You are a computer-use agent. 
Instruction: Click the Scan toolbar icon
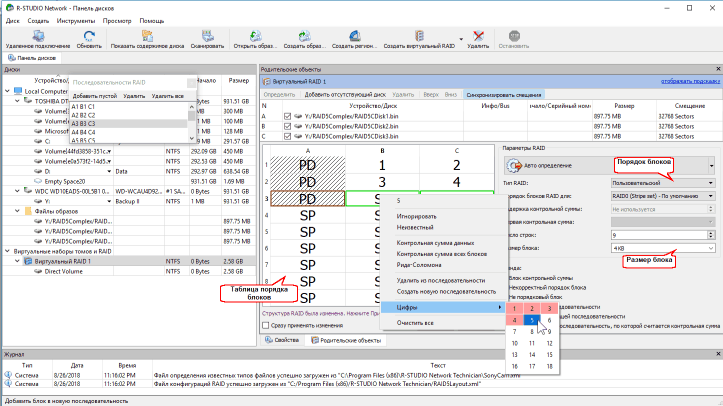(x=207, y=36)
